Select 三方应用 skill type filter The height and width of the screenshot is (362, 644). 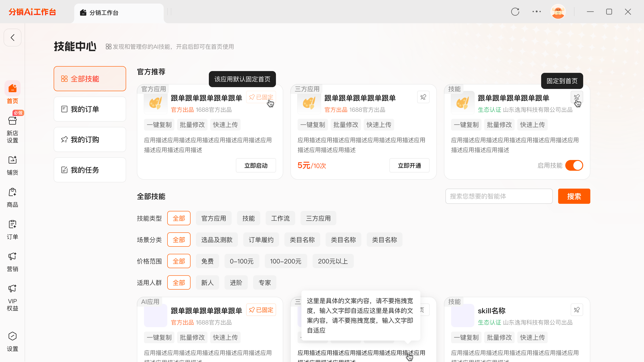coord(318,218)
